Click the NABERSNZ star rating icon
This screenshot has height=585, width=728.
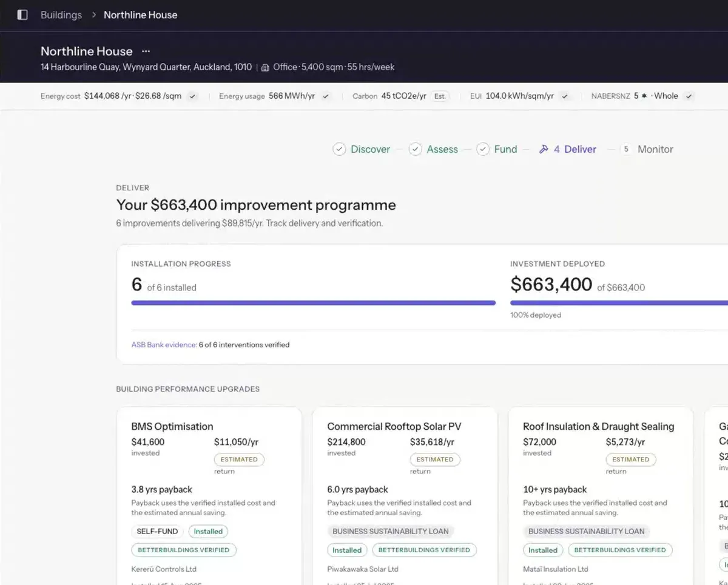pyautogui.click(x=644, y=96)
